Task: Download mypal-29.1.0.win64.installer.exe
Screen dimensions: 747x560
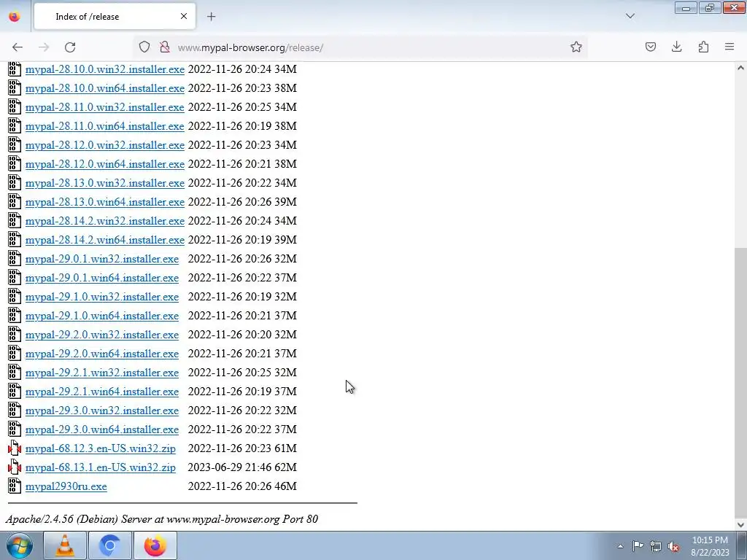Action: (102, 316)
